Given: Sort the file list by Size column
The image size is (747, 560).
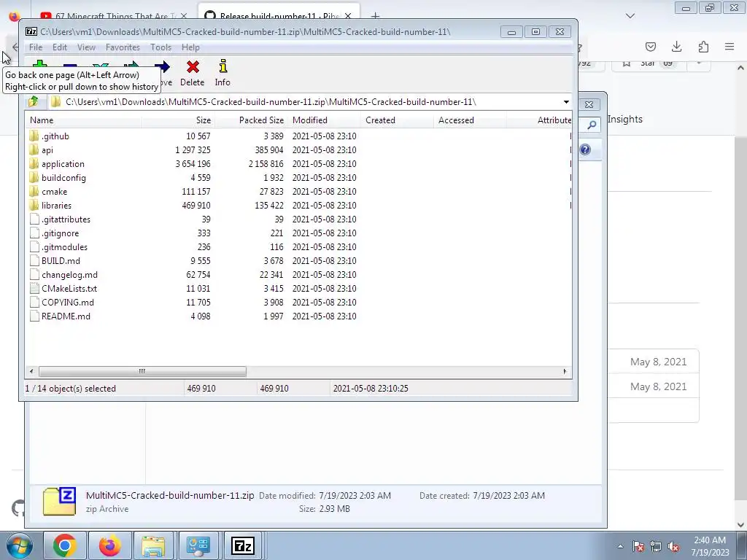Looking at the screenshot, I should click(x=178, y=120).
